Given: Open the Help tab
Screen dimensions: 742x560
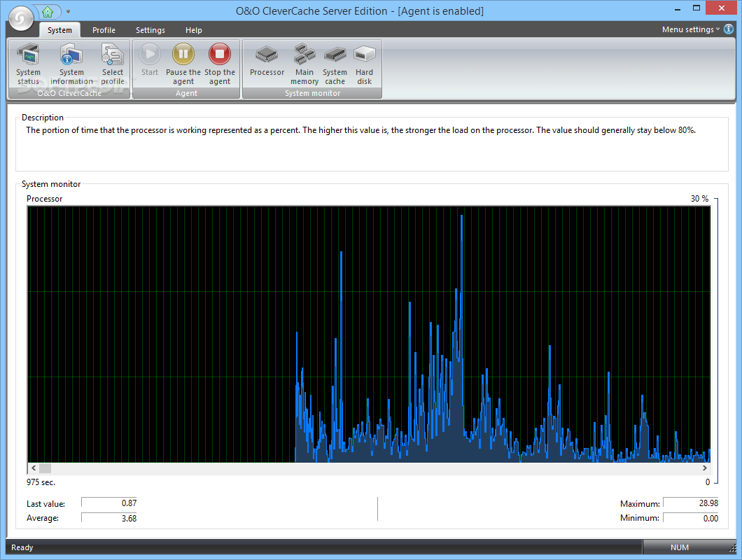Looking at the screenshot, I should coord(194,30).
